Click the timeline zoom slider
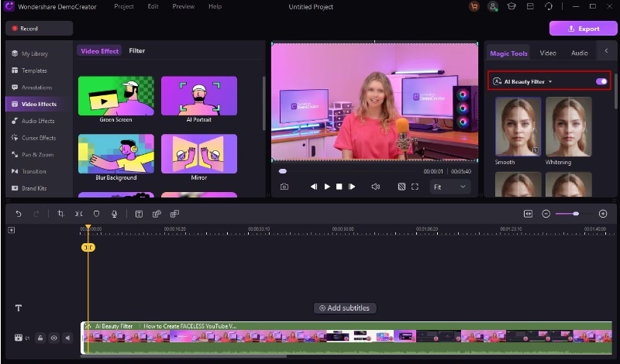This screenshot has height=364, width=620. (x=573, y=214)
